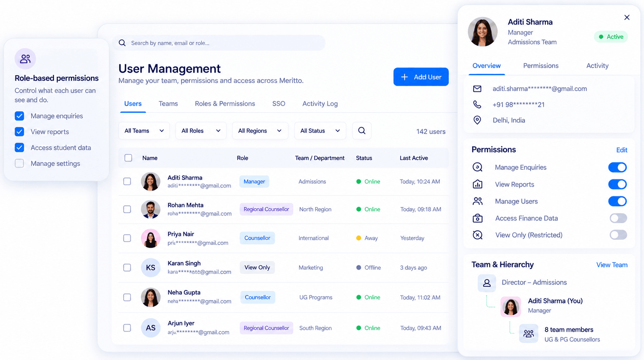Image resolution: width=644 pixels, height=360 pixels.
Task: Click the KS initials avatar for Karan Singh
Action: click(150, 267)
